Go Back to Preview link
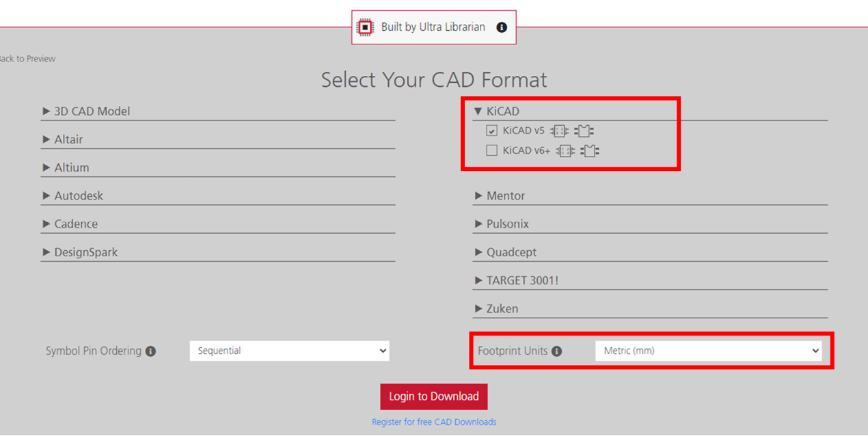868x436 pixels. pyautogui.click(x=27, y=59)
